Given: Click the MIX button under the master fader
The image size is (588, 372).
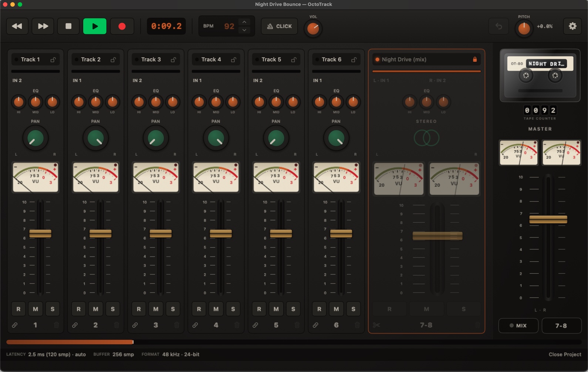Looking at the screenshot, I should click(518, 325).
